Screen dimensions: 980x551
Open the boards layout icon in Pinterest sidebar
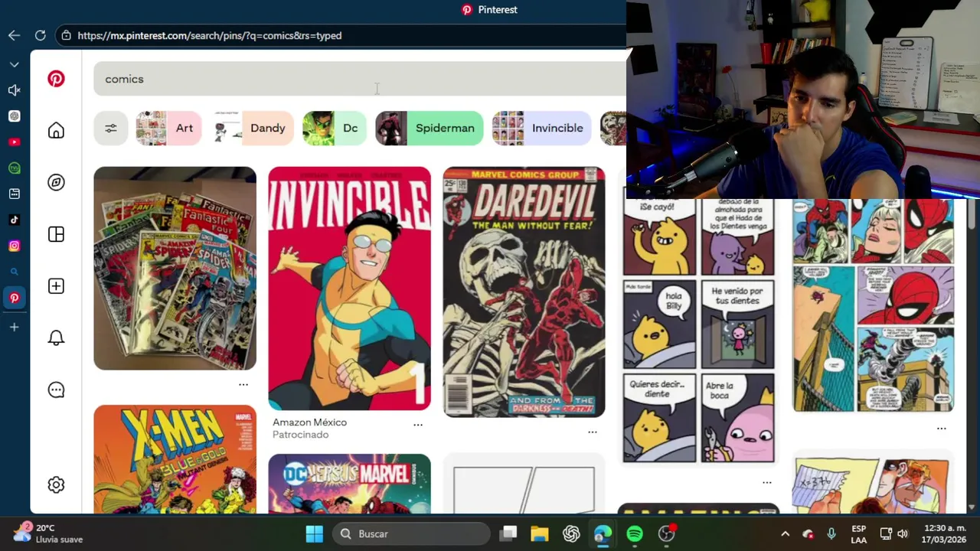(x=56, y=234)
